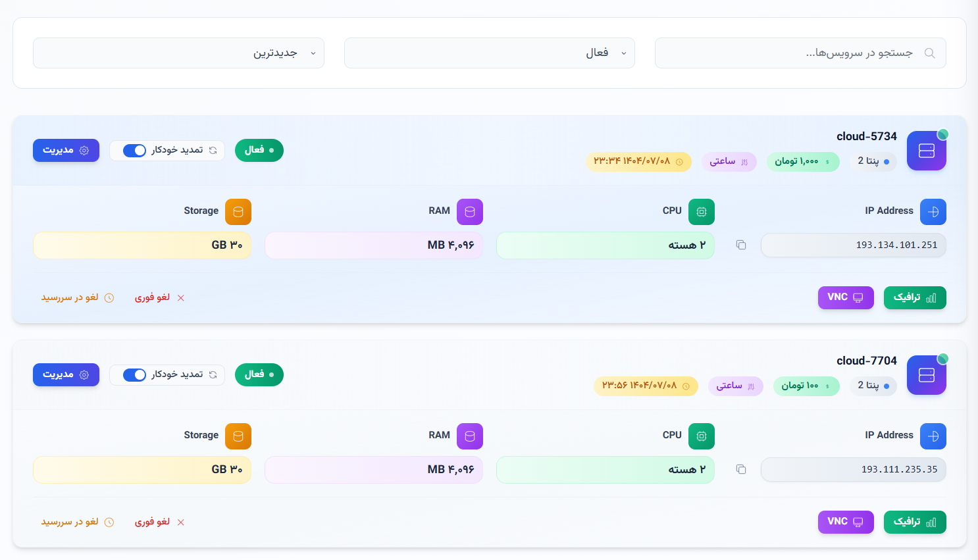The height and width of the screenshot is (560, 978).
Task: Click the server icon thumbnail of cloud-7704
Action: pos(926,375)
